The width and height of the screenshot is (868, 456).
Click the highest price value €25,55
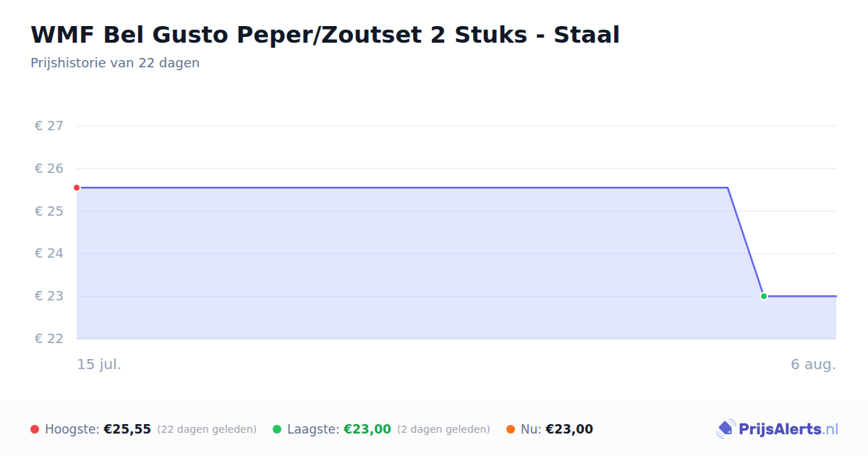pos(127,429)
